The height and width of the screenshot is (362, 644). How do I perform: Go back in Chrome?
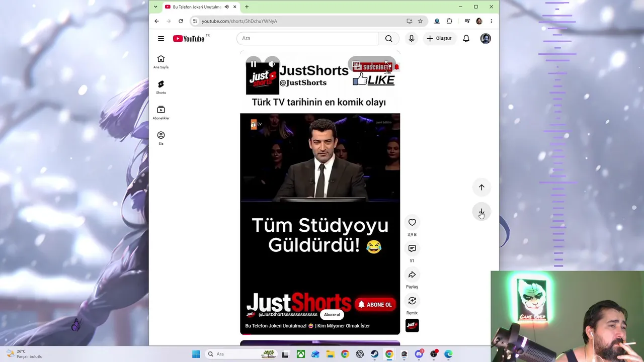156,21
